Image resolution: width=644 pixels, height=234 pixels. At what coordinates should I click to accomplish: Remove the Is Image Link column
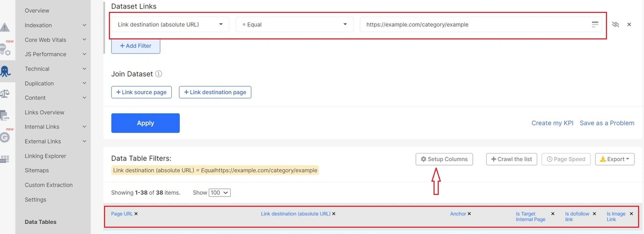click(631, 214)
